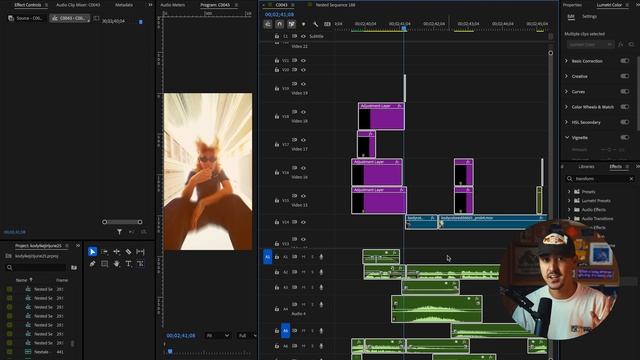
Task: Click voice-over microphone on track A2
Action: [x=321, y=272]
